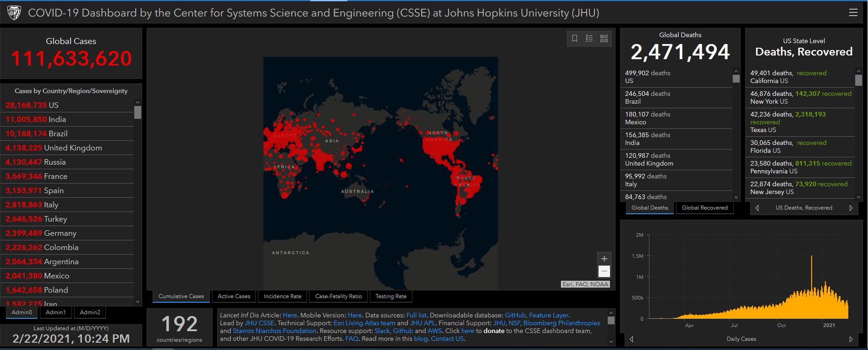Open the Esri Living Atlas team link
The height and width of the screenshot is (350, 868).
(x=364, y=323)
